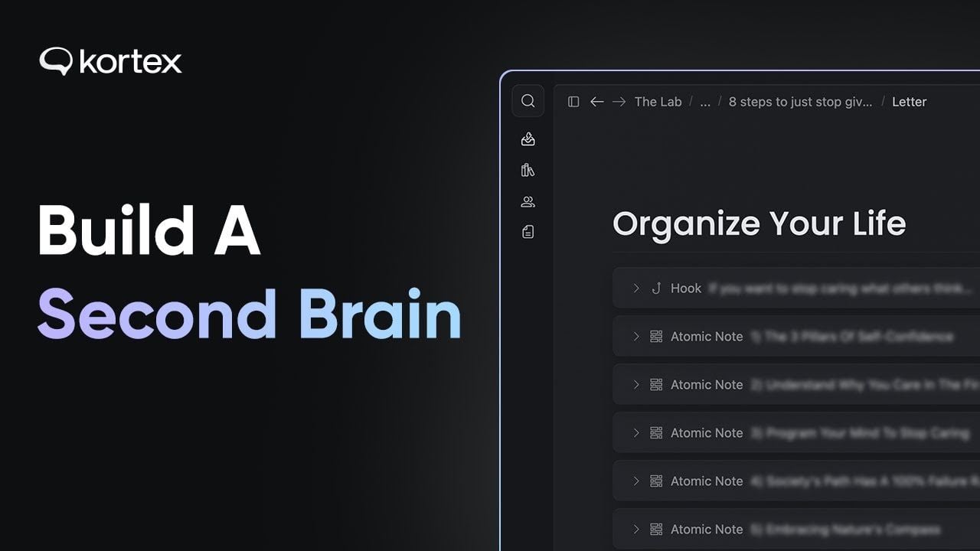This screenshot has height=551, width=980.
Task: Open The Lab breadcrumb
Action: click(658, 102)
